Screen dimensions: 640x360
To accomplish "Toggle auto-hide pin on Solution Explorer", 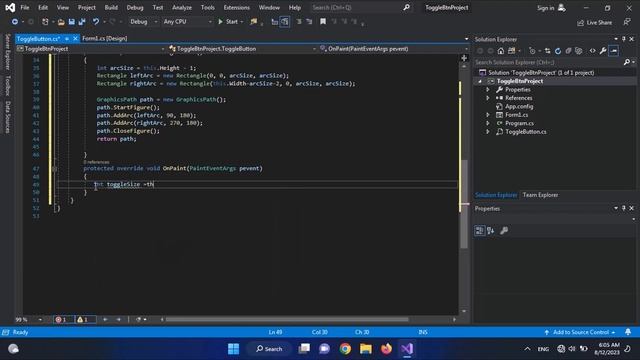I will pos(624,39).
